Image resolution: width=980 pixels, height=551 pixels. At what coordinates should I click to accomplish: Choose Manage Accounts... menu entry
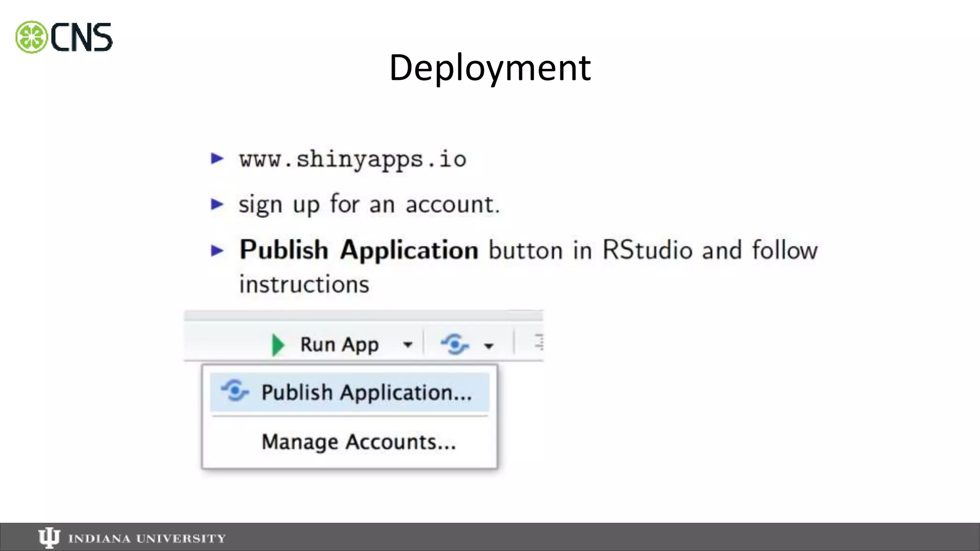coord(358,441)
